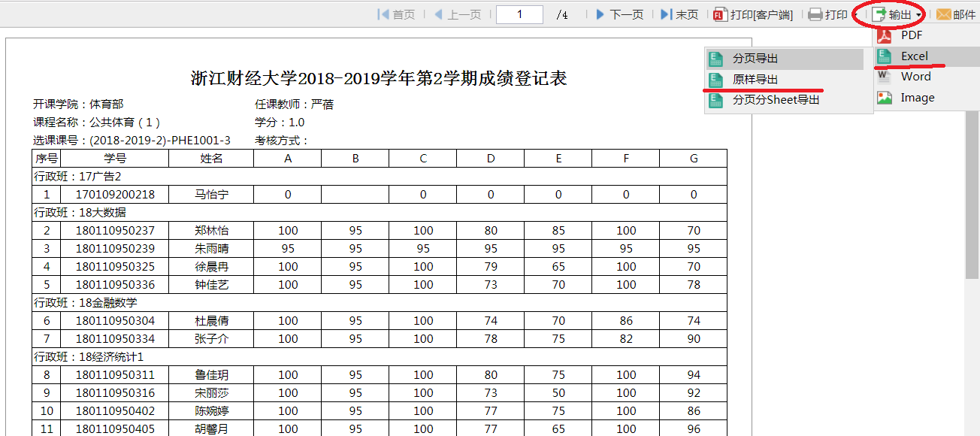The height and width of the screenshot is (436, 980).
Task: Choose Word export option
Action: [915, 77]
